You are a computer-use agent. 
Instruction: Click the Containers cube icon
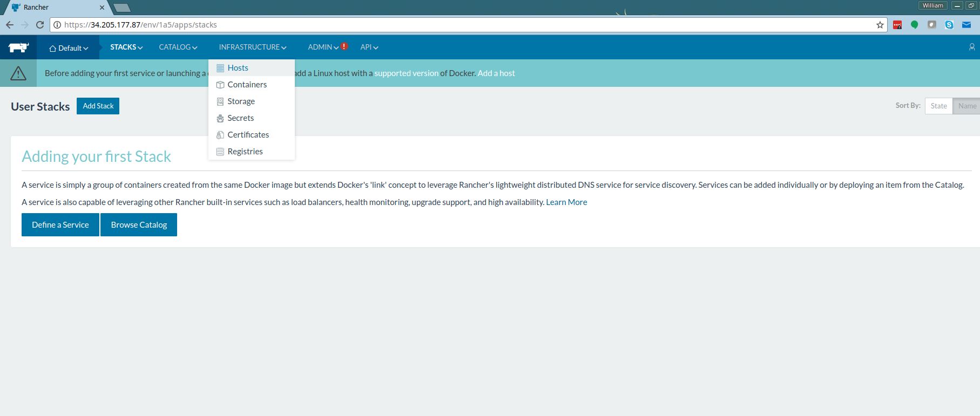pyautogui.click(x=220, y=85)
